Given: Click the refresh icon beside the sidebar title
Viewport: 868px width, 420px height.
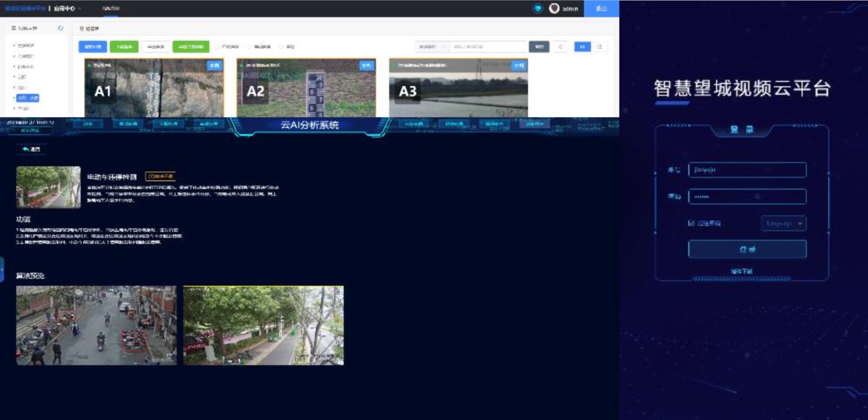Looking at the screenshot, I should coord(61,28).
